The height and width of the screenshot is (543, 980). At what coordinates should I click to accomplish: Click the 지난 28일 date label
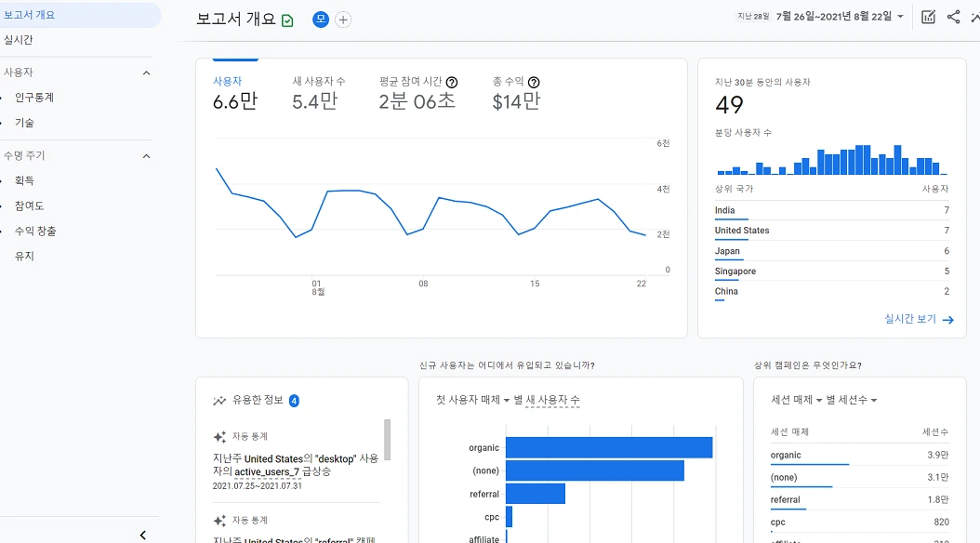point(753,16)
